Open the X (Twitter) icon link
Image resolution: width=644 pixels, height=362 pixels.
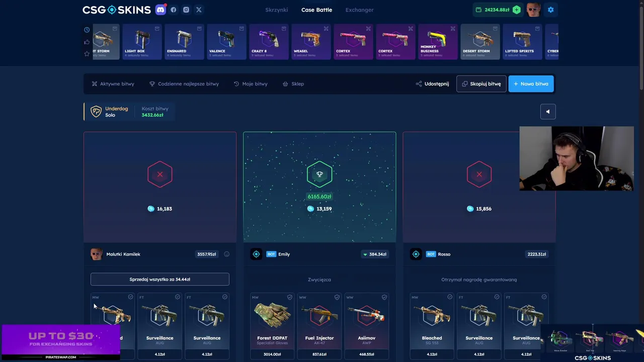tap(199, 10)
